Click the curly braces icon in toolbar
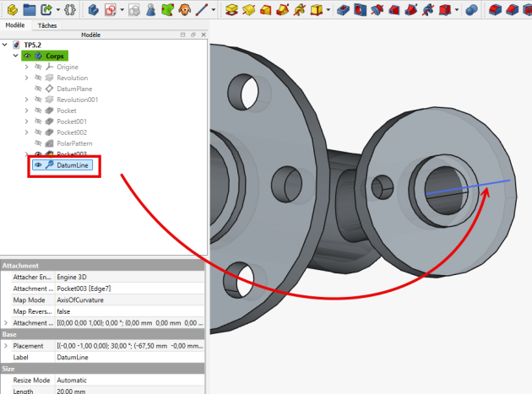The image size is (532, 394). pyautogui.click(x=70, y=10)
